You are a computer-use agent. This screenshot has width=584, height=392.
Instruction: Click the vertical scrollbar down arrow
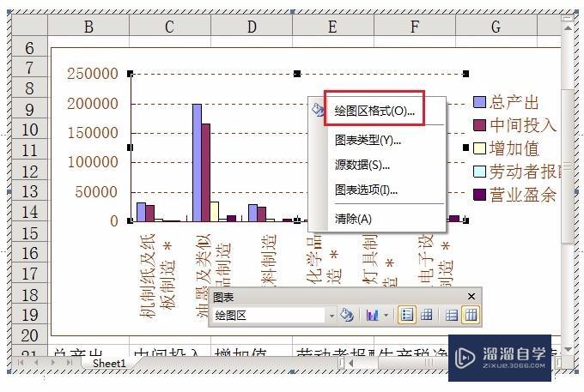pos(567,349)
